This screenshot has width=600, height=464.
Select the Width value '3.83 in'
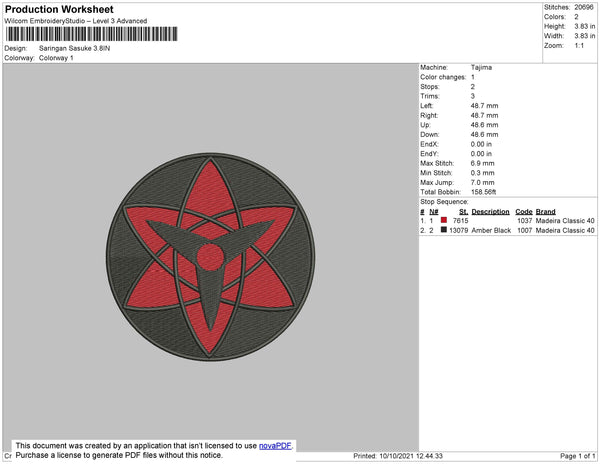(x=585, y=36)
